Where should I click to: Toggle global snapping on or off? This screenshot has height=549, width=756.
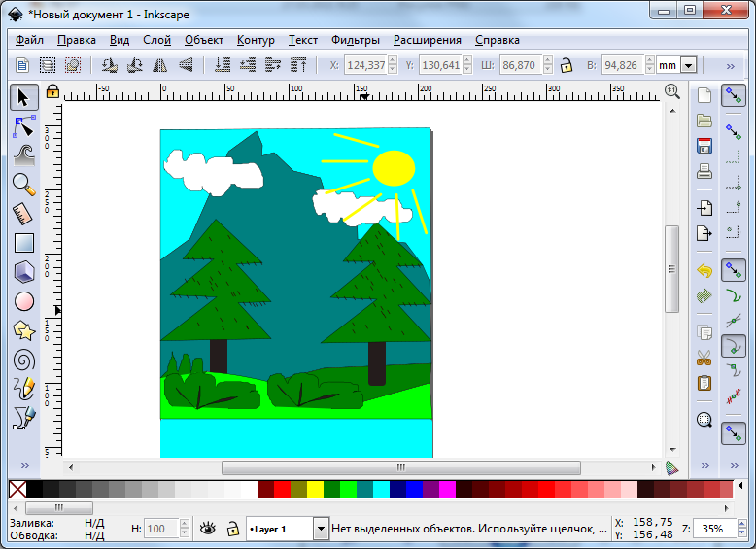click(734, 95)
